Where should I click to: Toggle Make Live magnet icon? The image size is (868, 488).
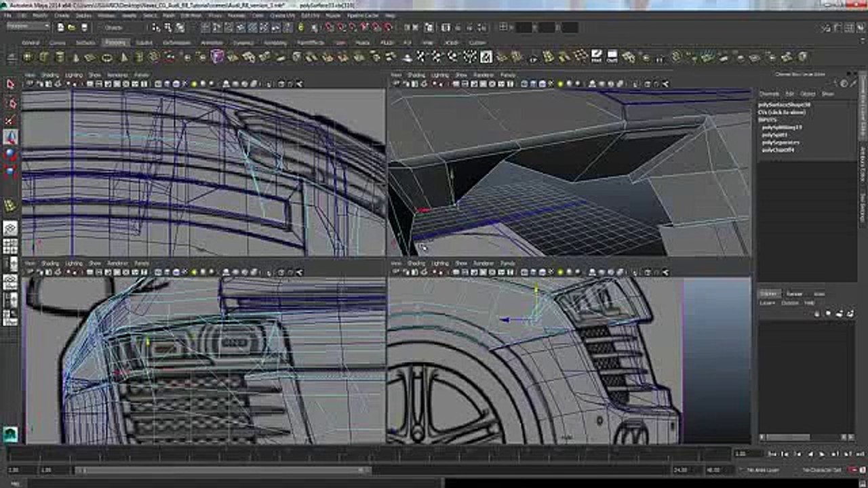click(x=387, y=27)
